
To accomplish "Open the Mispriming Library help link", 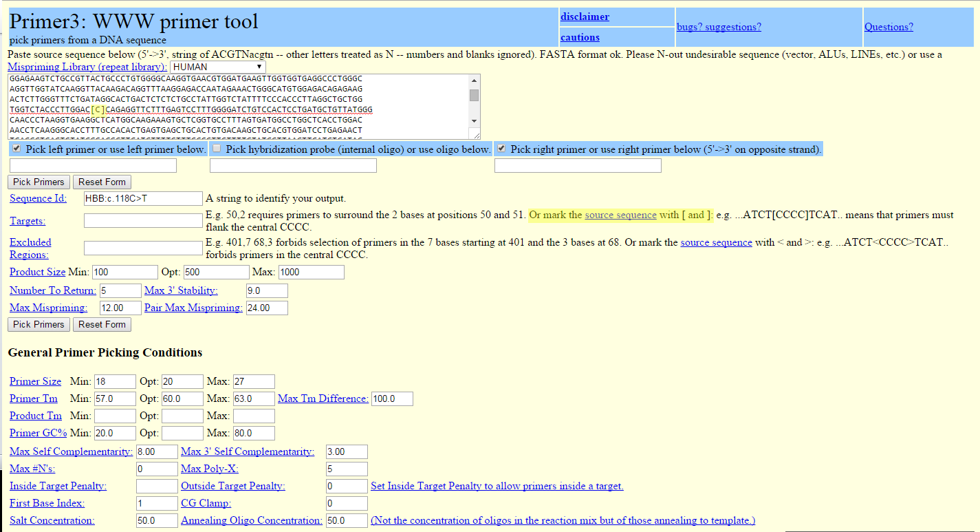I will (87, 67).
